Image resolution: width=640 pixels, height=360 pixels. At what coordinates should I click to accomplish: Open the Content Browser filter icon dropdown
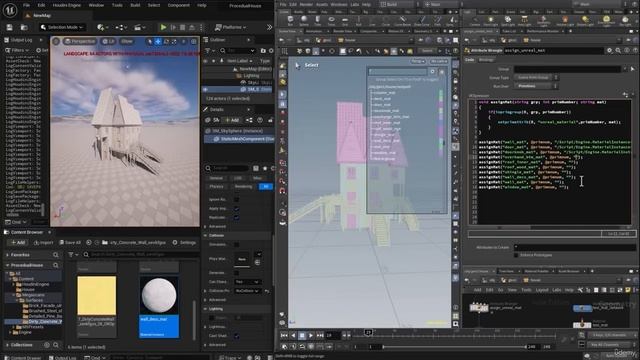pyautogui.click(x=72, y=255)
